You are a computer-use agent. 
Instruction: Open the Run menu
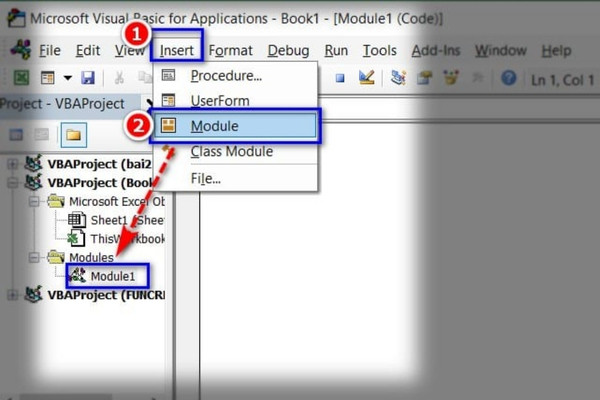pos(336,51)
